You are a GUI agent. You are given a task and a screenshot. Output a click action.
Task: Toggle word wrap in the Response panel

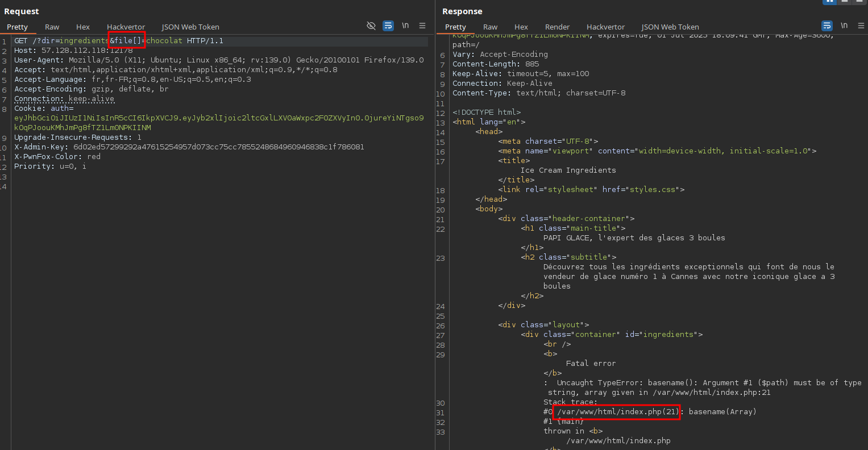coord(827,26)
